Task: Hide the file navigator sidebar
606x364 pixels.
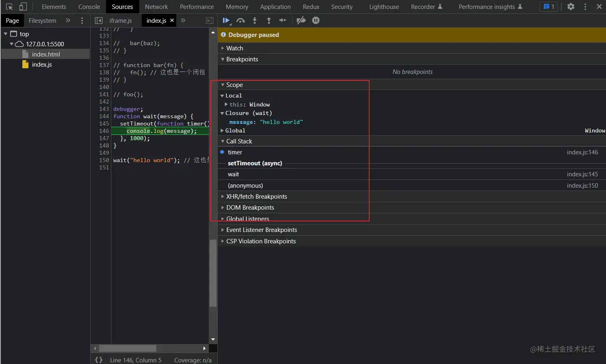Action: point(99,20)
